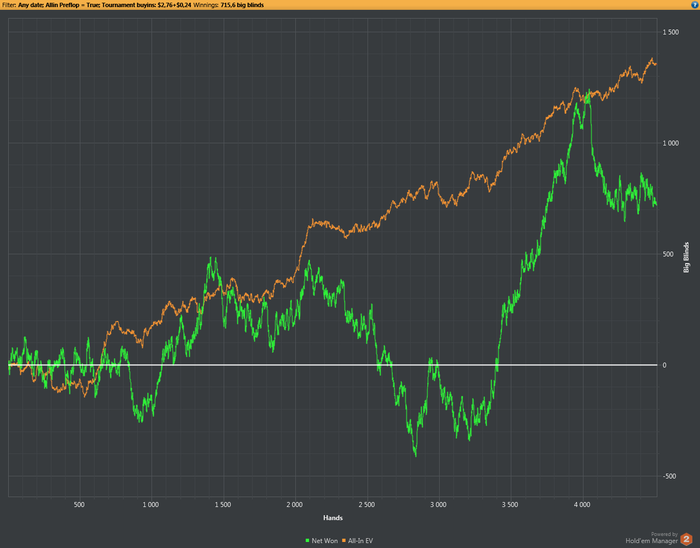Click the All-In EV legend label

(360, 540)
